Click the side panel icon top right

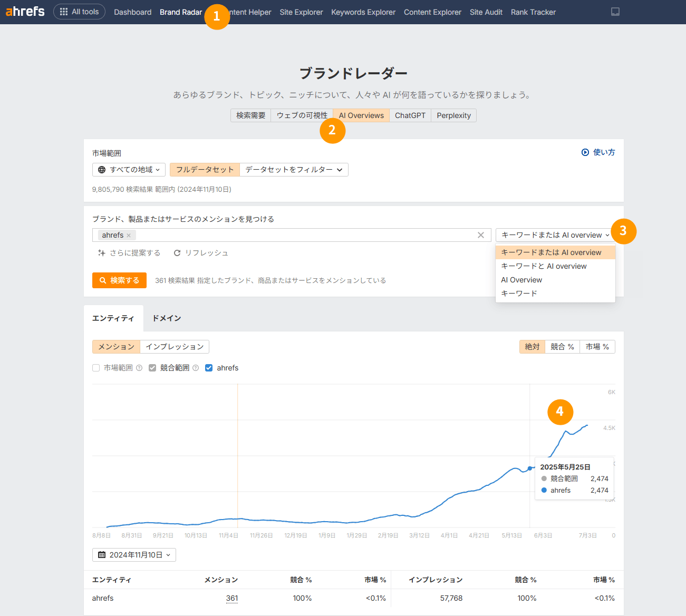[x=615, y=11]
